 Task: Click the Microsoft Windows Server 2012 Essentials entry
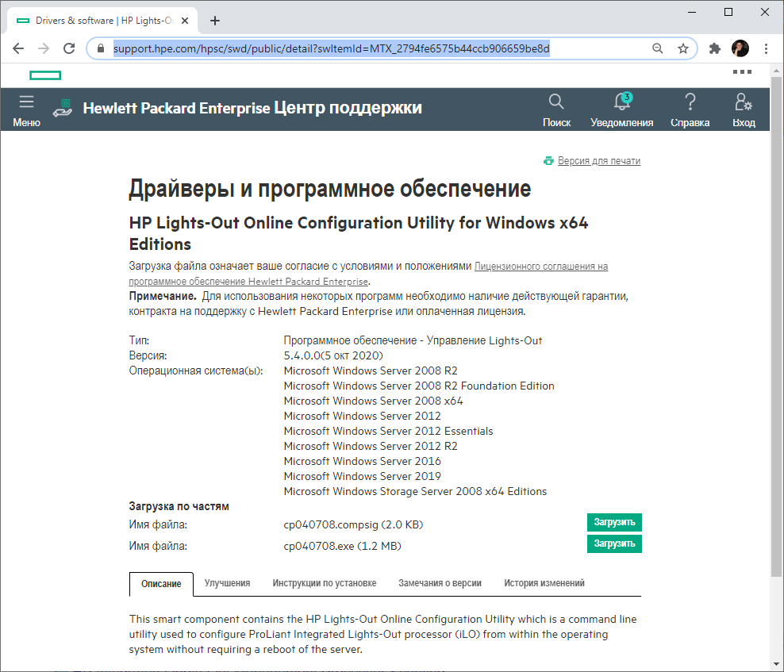[388, 431]
